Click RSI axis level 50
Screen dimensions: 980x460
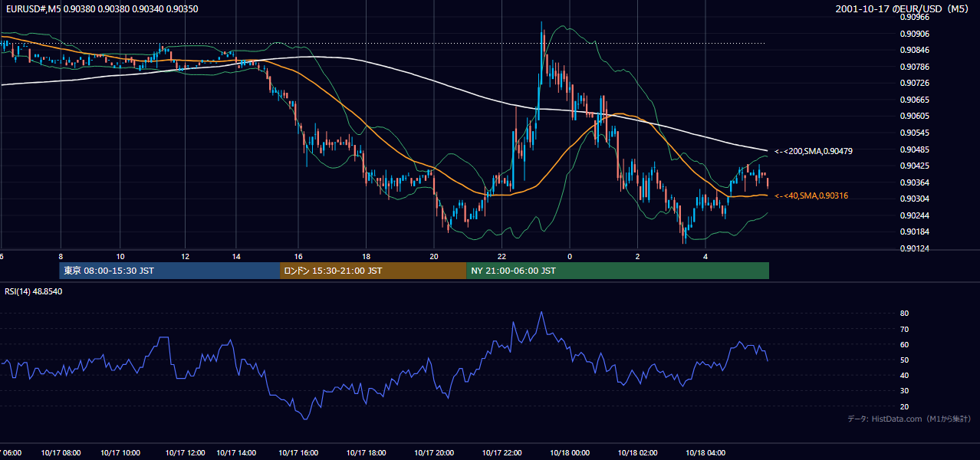point(904,360)
